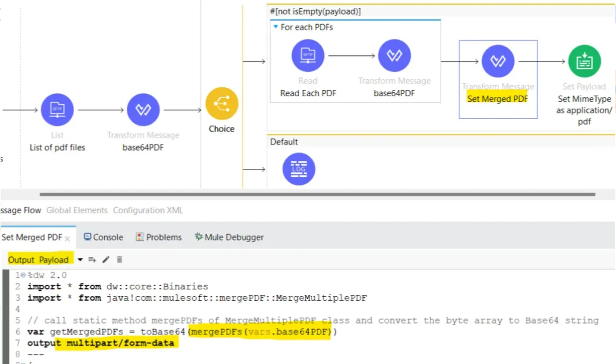Image resolution: width=616 pixels, height=364 pixels.
Task: Click the Output Payload target label
Action: tap(38, 260)
